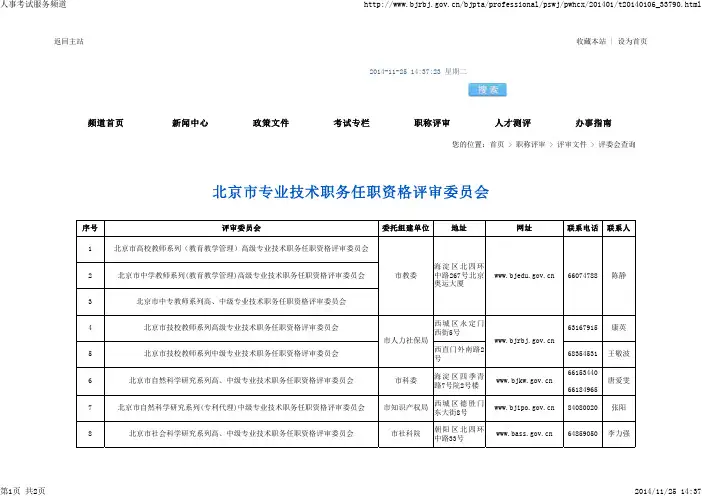Viewport: 702px width, 496px height.
Task: Open the 政策文件 navigation item
Action: click(270, 123)
